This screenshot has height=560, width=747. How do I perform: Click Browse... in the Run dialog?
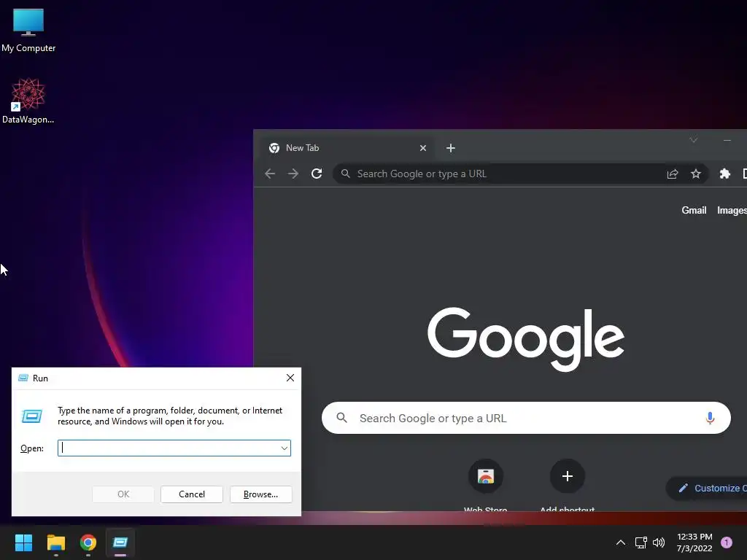click(260, 494)
